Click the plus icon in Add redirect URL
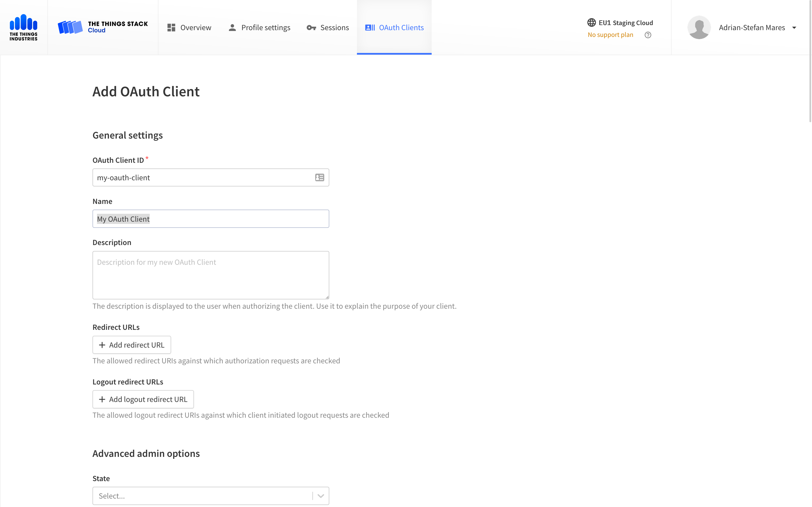Viewport: 812px width, 507px height. click(x=102, y=345)
